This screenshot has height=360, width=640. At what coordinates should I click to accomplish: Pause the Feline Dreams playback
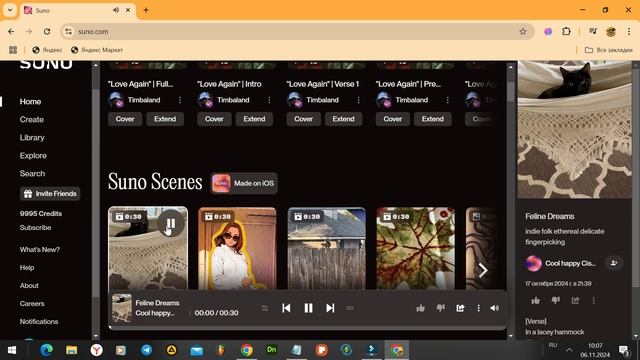tap(309, 308)
